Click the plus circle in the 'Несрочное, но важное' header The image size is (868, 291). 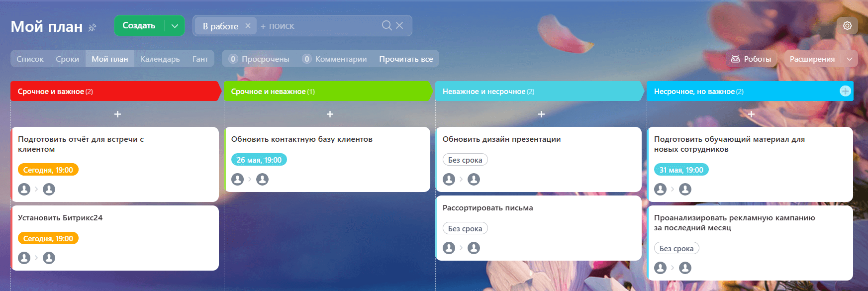coord(845,91)
